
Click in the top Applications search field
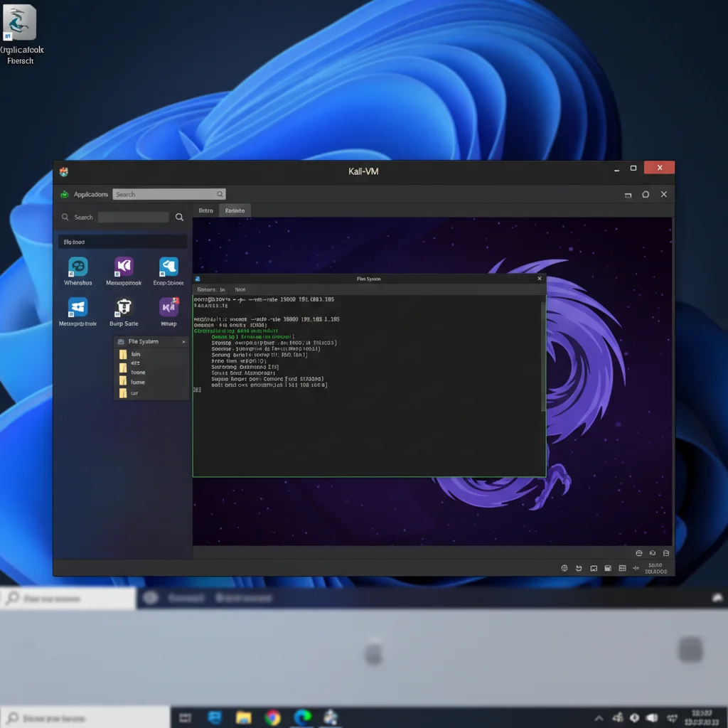click(x=169, y=194)
